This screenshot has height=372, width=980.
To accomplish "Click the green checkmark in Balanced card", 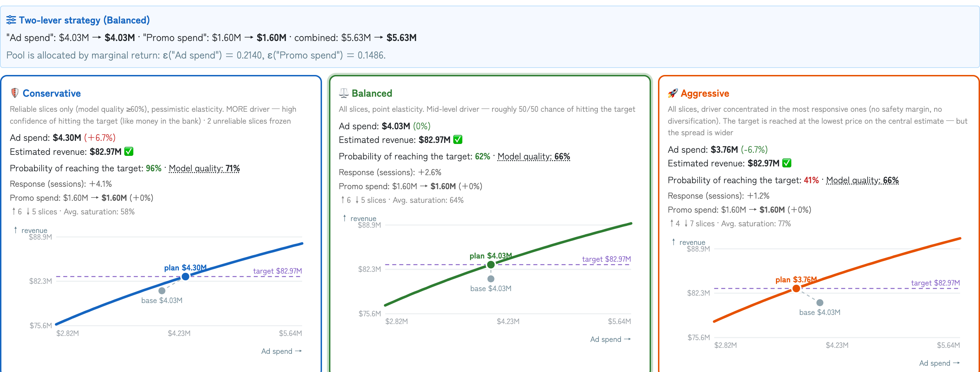I will (458, 140).
